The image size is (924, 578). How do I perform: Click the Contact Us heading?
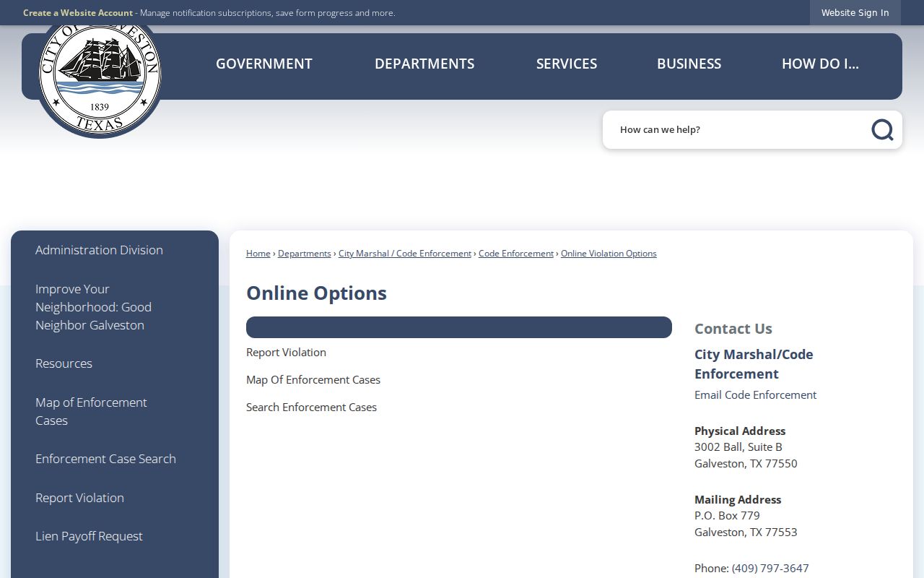point(733,329)
